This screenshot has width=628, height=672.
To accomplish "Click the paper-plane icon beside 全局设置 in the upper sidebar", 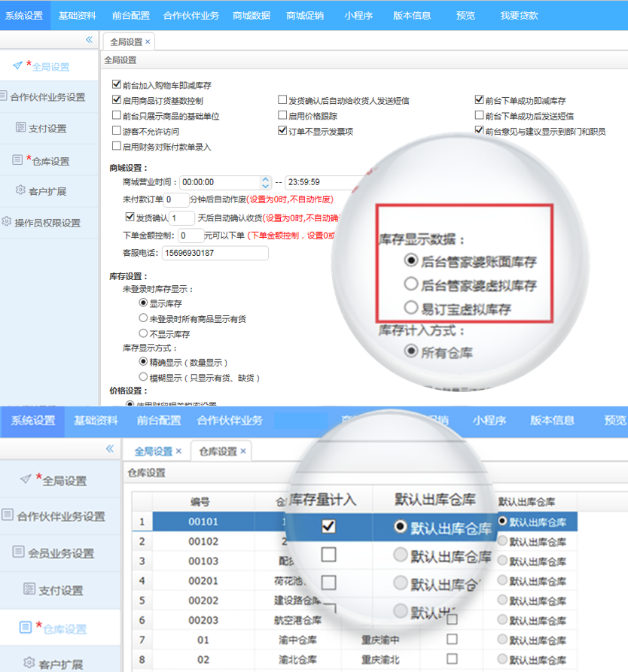I will click(x=17, y=65).
